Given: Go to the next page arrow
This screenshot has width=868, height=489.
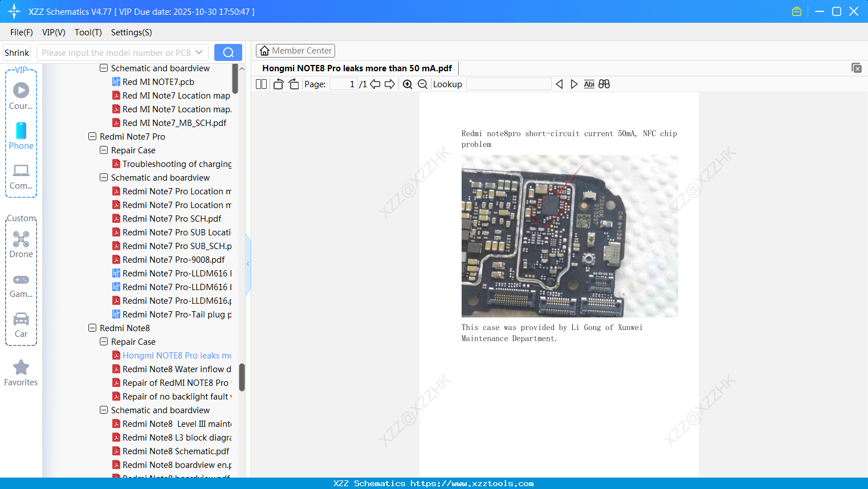Looking at the screenshot, I should point(390,84).
